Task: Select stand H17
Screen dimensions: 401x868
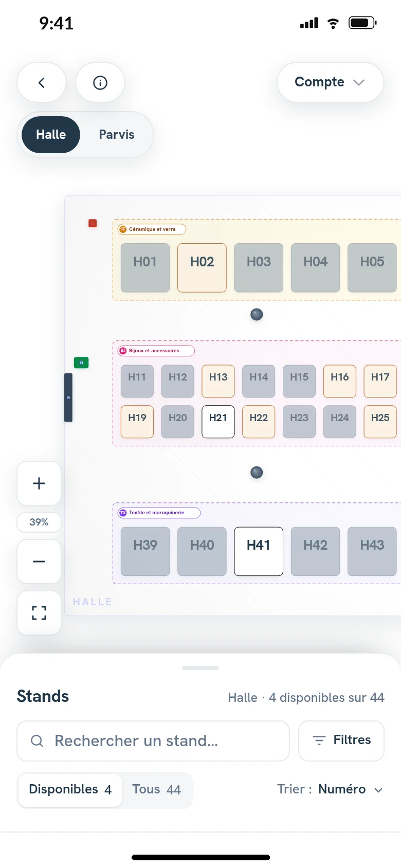Action: coord(380,381)
